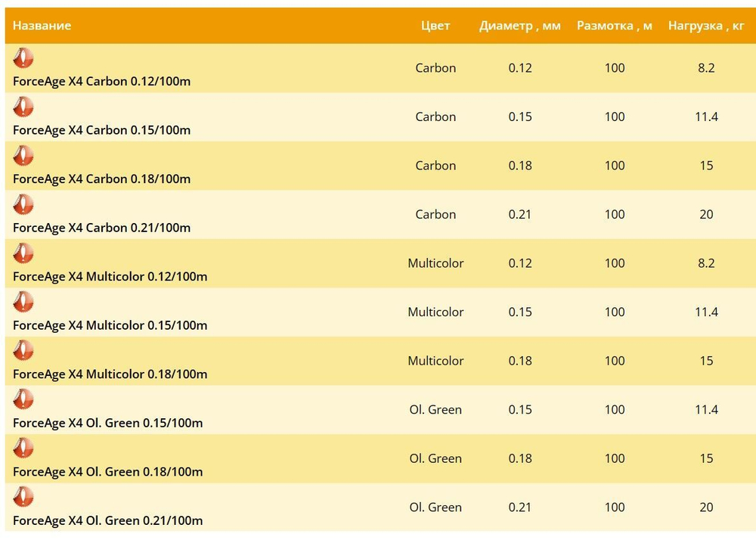Viewport: 756px width, 540px height.
Task: Open ForceAge X4 Ol. Green 0.18/100m product link
Action: [107, 472]
